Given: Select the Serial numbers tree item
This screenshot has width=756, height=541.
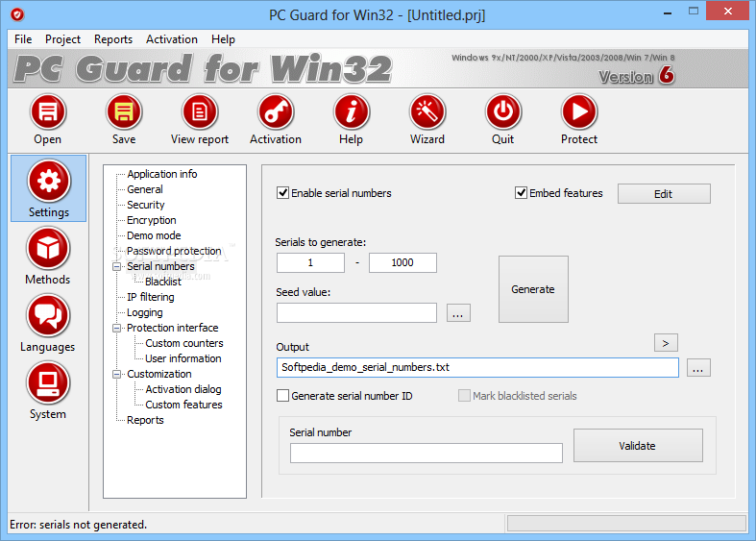Looking at the screenshot, I should (160, 266).
